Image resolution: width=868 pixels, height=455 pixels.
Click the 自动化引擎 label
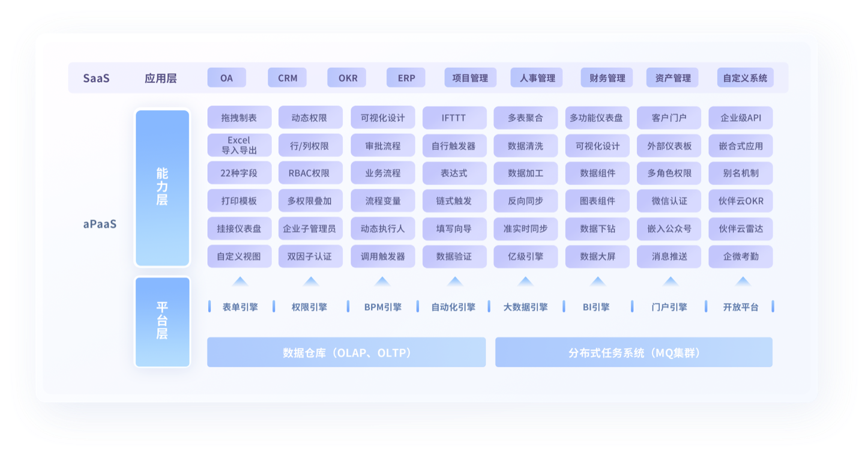click(x=453, y=307)
